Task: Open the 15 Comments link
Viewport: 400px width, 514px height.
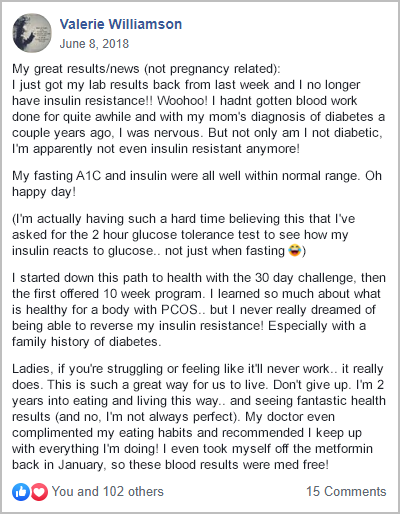Action: click(x=346, y=492)
